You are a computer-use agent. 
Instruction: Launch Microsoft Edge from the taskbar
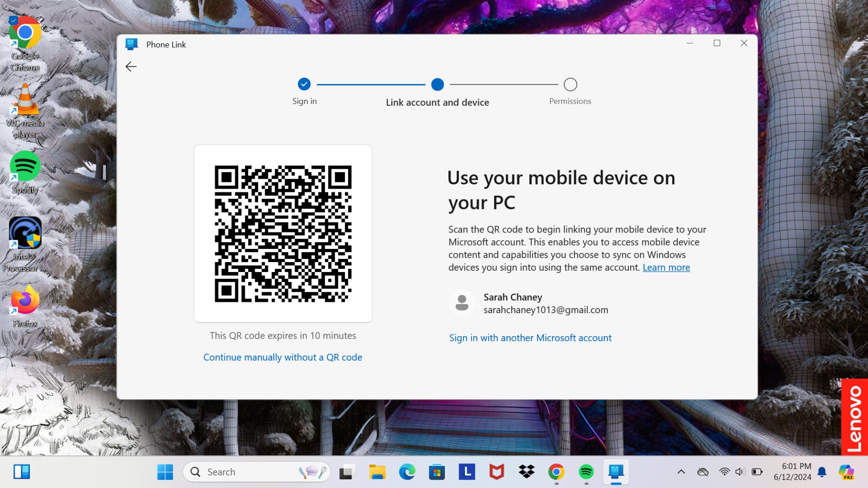point(407,472)
